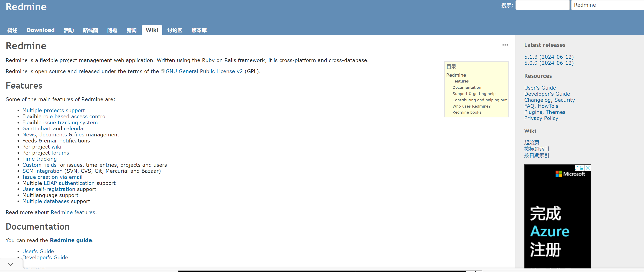The height and width of the screenshot is (272, 644).
Task: Select the Wiki tab
Action: (x=152, y=30)
